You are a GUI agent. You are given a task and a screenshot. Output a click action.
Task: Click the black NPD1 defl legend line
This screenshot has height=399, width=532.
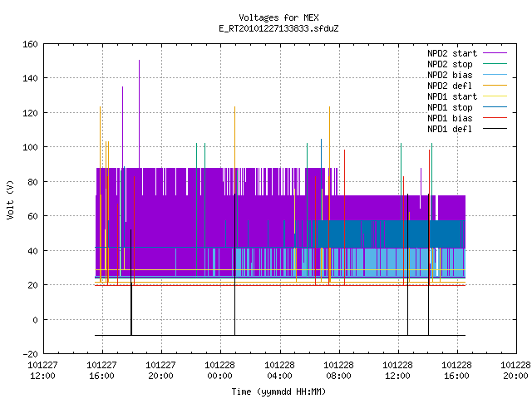tap(495, 129)
